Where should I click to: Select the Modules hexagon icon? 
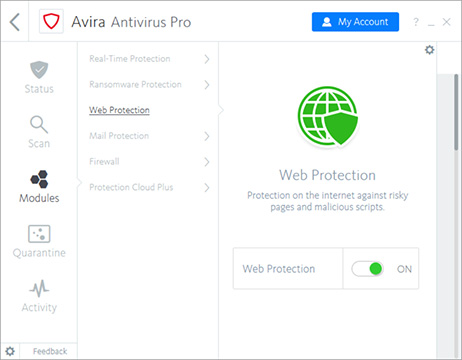[39, 179]
